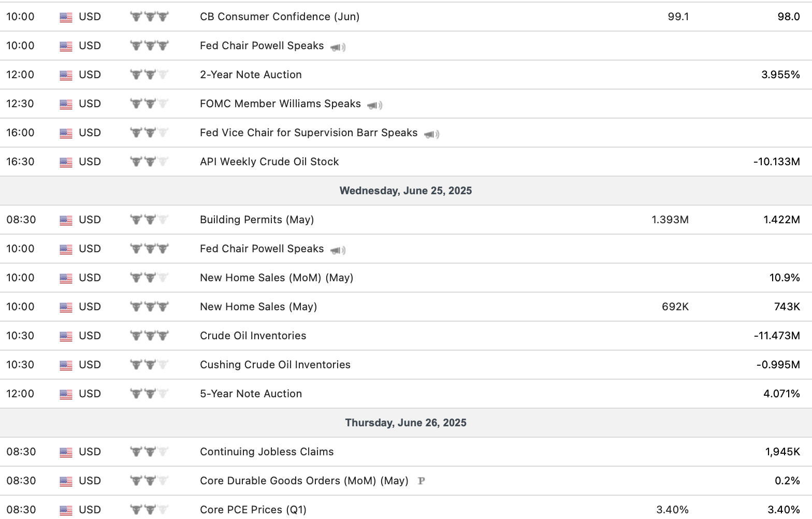
Task: Click the 4.071% value for the 5-Year Note Auction
Action: [x=781, y=394]
